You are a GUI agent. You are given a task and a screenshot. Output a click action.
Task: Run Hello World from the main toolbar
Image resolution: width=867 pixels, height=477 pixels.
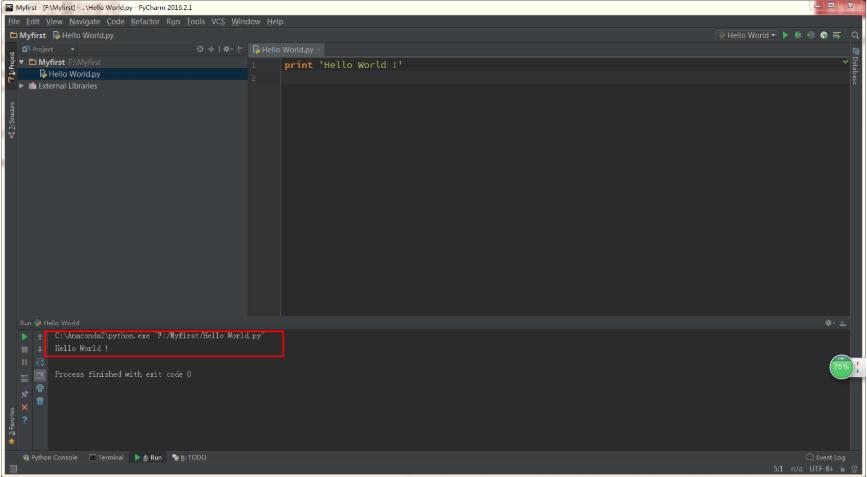(x=785, y=35)
